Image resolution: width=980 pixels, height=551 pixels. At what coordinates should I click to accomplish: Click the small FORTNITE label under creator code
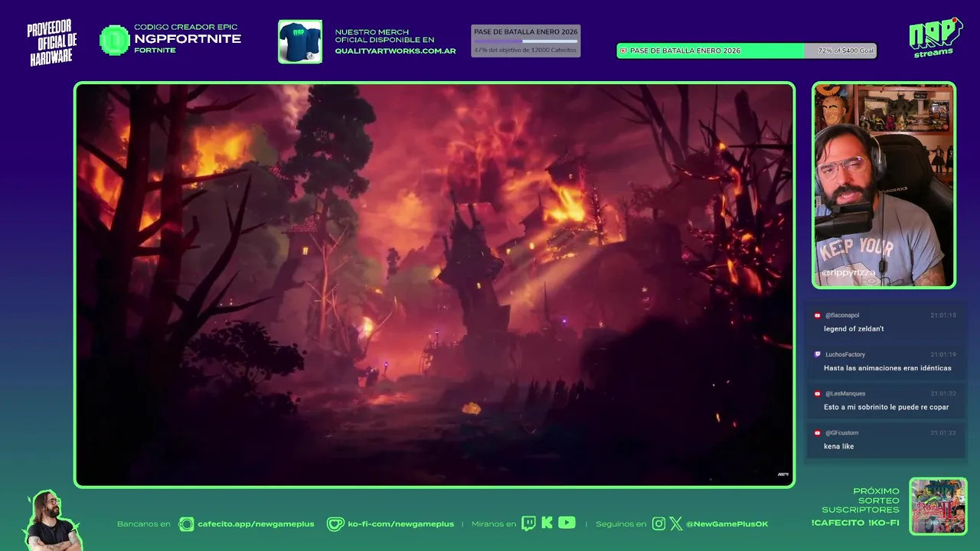coord(155,51)
